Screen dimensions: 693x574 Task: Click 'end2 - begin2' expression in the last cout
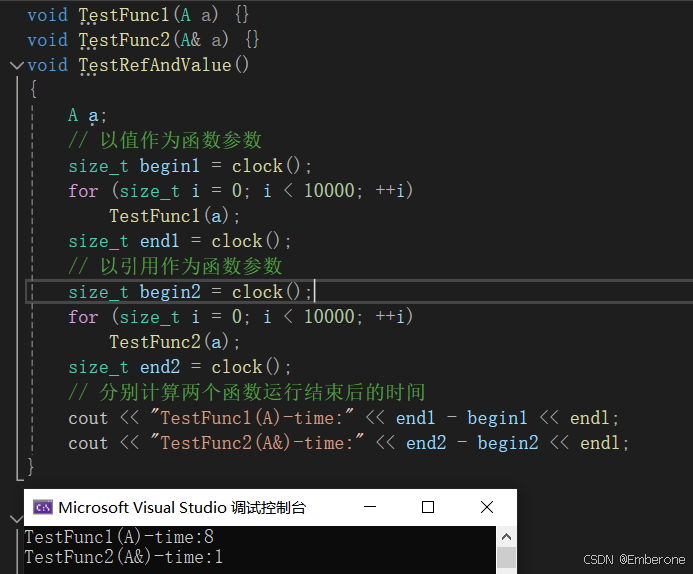[x=472, y=443]
